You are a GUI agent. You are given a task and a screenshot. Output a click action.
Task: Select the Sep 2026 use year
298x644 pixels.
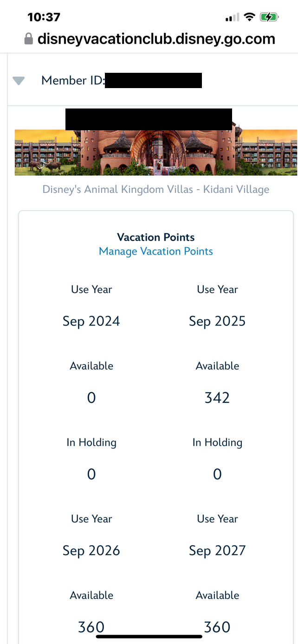click(91, 550)
